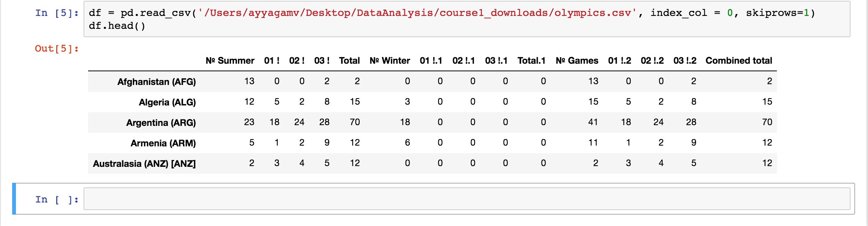This screenshot has height=226, width=868.
Task: Click the Total column header
Action: point(349,61)
